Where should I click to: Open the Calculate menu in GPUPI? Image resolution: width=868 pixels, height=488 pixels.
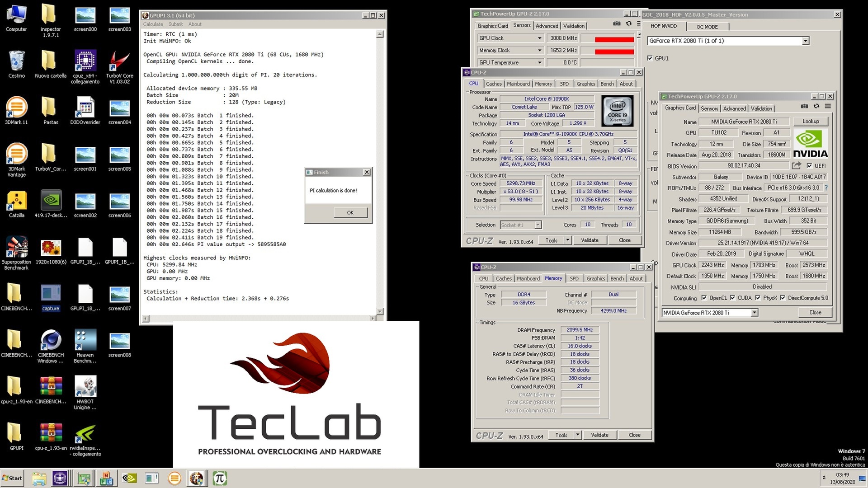153,24
